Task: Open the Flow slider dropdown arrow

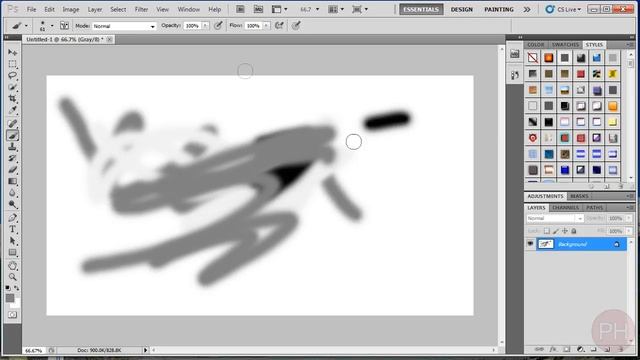Action: [x=266, y=26]
